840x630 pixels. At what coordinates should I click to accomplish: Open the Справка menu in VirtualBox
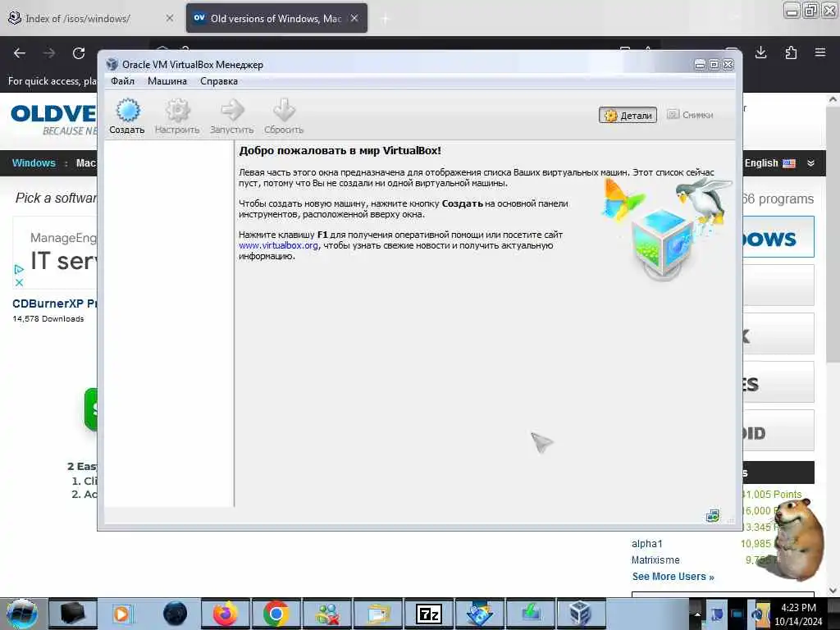pyautogui.click(x=218, y=81)
